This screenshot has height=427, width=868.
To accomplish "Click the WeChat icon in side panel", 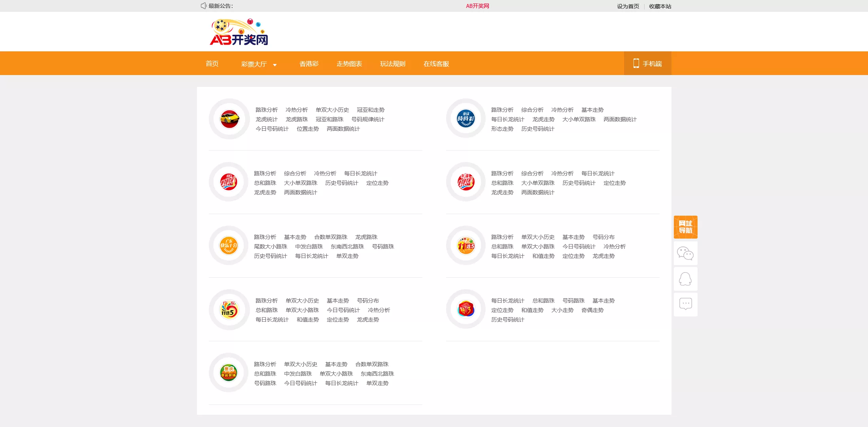I will [x=685, y=253].
